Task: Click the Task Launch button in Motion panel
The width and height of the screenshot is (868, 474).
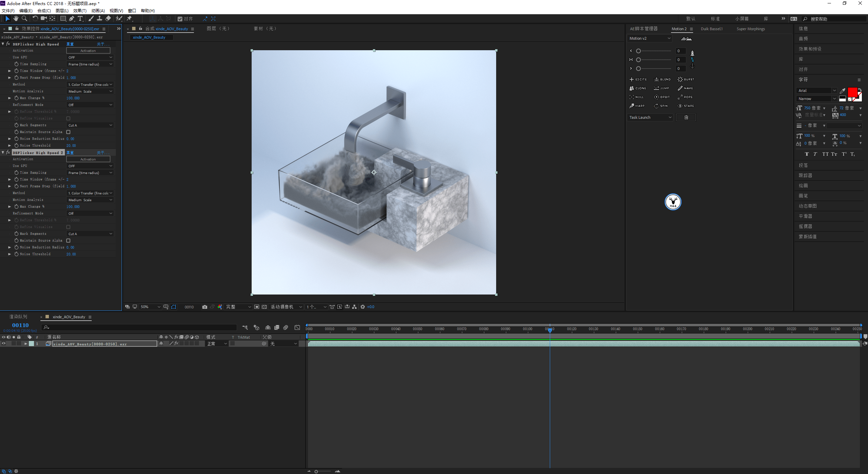Action: (650, 117)
